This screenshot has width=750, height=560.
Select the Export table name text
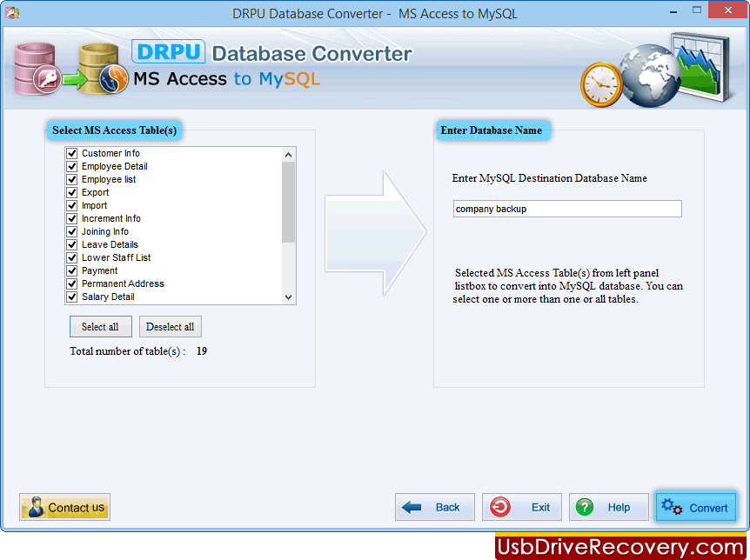pos(95,192)
